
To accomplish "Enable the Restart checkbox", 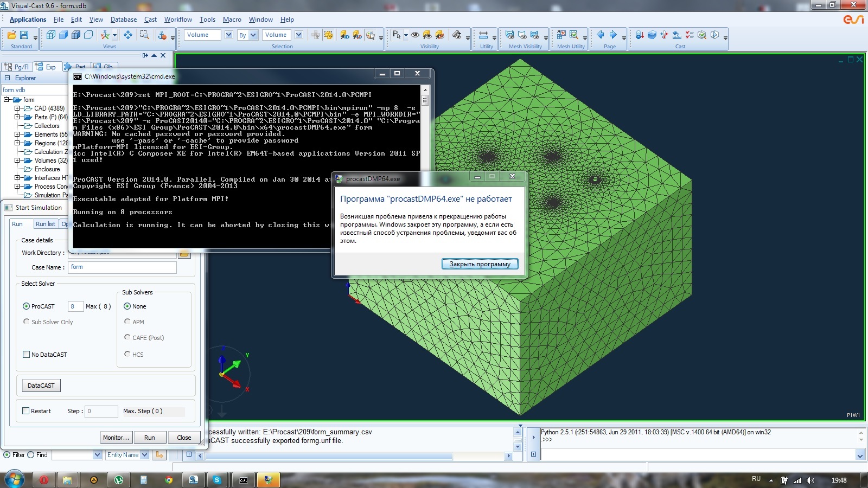I will [25, 411].
